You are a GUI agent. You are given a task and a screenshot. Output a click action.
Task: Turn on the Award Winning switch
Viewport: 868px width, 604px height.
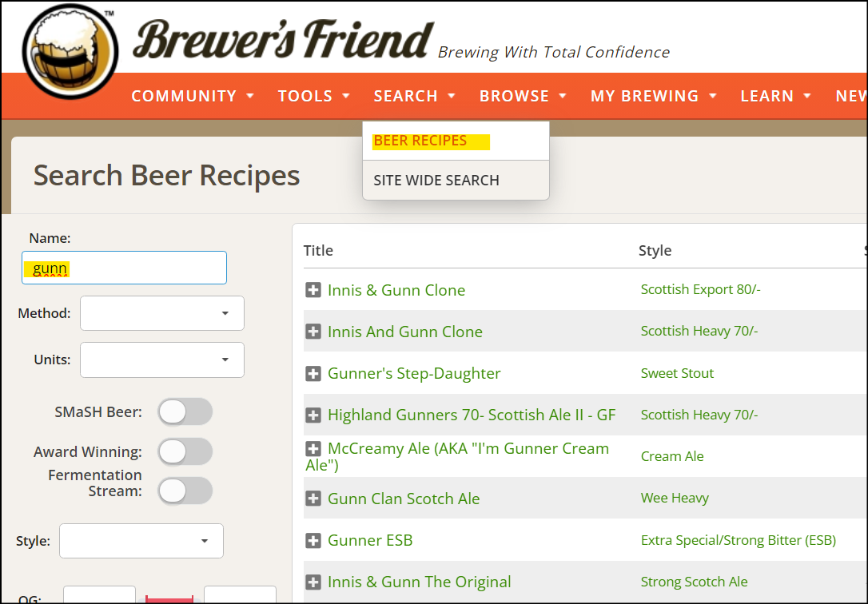coord(185,452)
